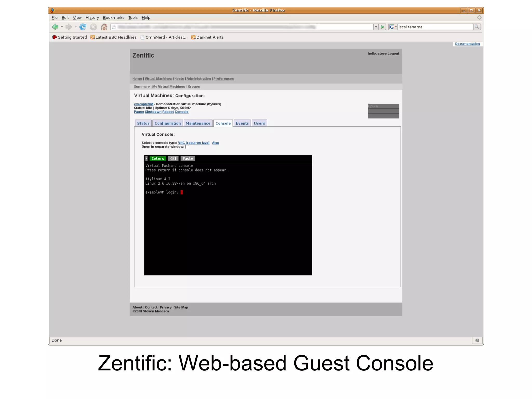This screenshot has height=399, width=532.
Task: Click the Paste button in console
Action: point(188,158)
